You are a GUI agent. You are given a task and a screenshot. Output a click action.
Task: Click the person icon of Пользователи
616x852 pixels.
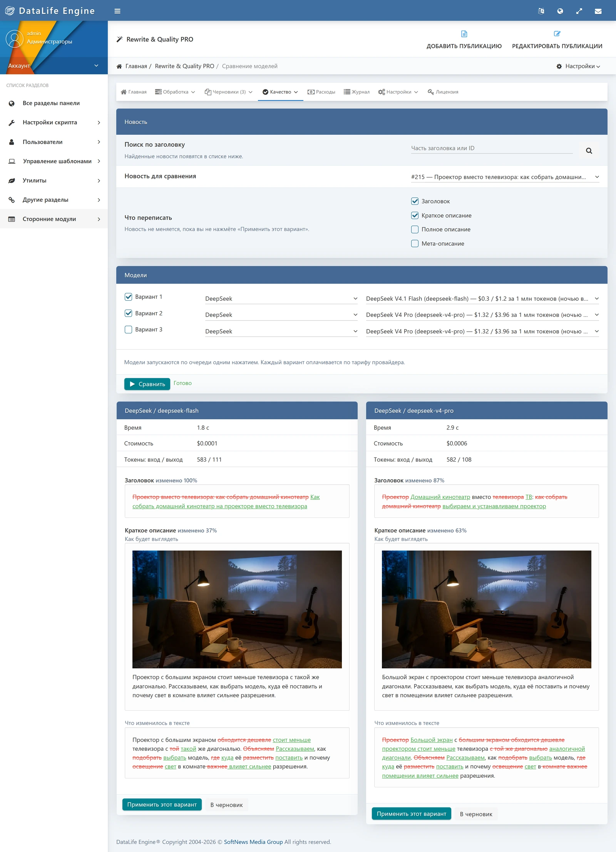coord(12,142)
